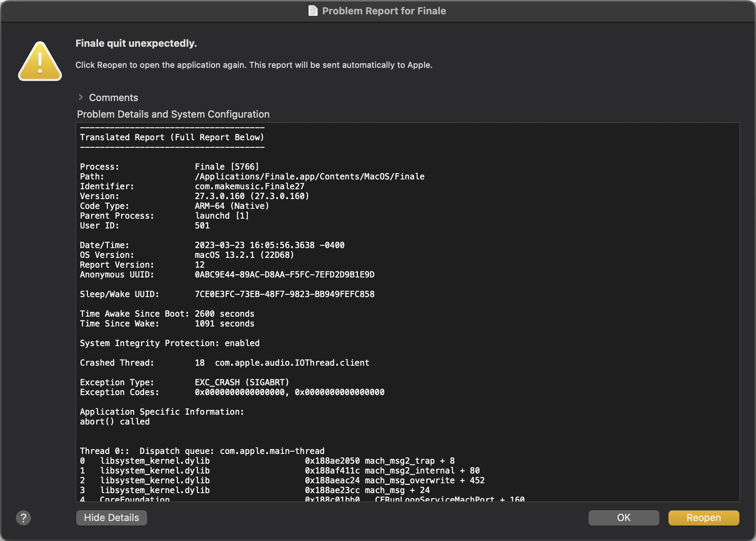756x541 pixels.
Task: Open help with question mark button
Action: 23,518
